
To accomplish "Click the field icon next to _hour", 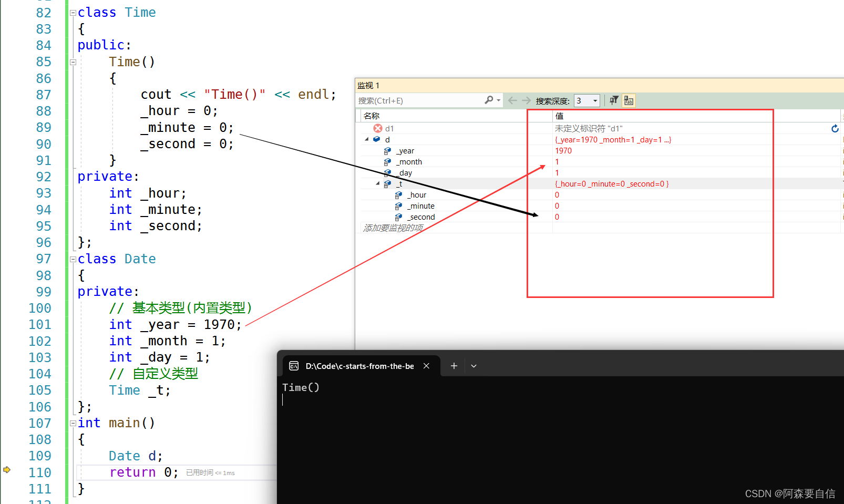I will tap(398, 195).
